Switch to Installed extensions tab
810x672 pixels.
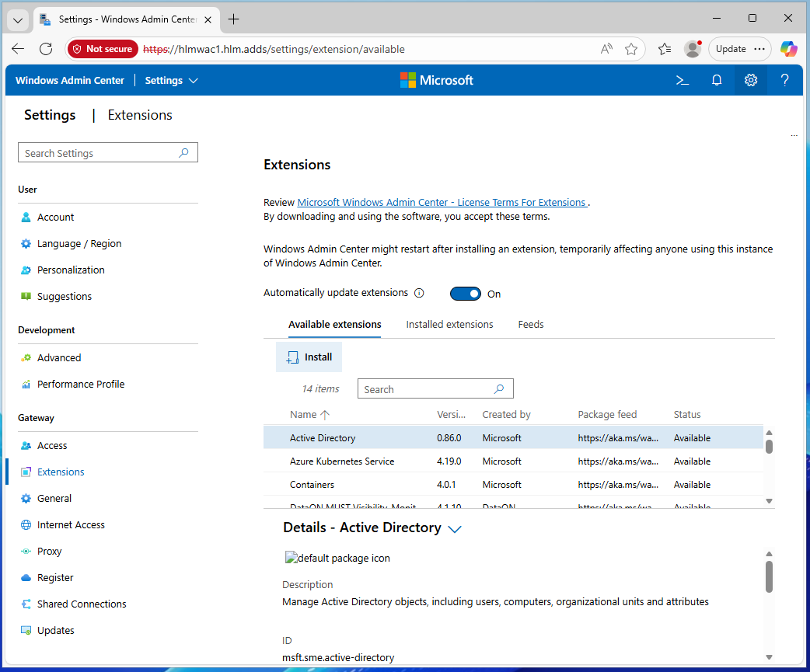click(x=449, y=325)
